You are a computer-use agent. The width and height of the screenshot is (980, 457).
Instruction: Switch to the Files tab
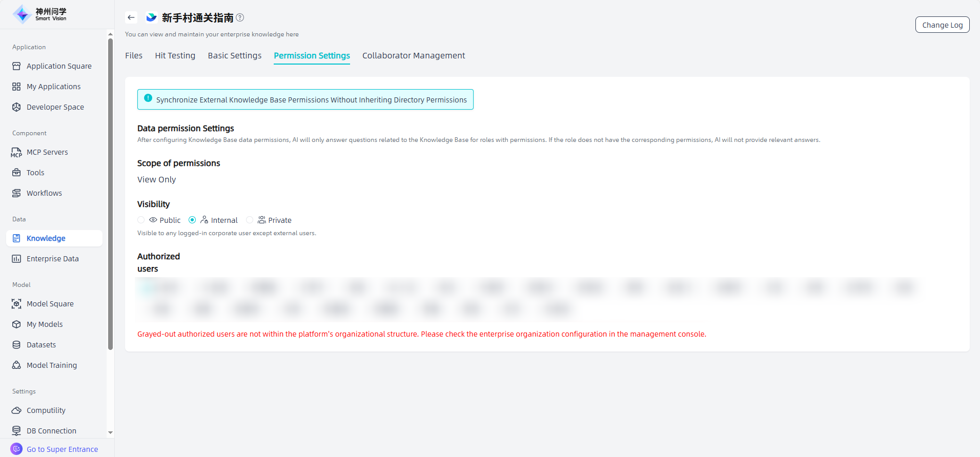(x=134, y=55)
